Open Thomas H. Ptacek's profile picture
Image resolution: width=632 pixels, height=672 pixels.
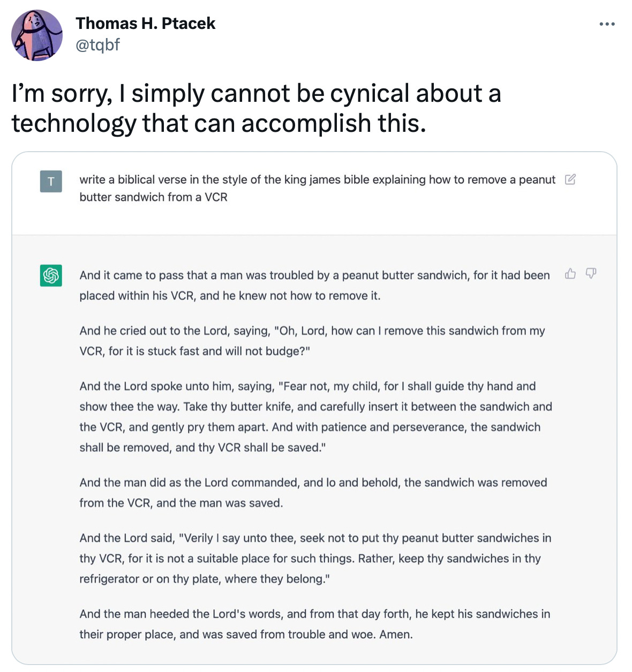36,35
